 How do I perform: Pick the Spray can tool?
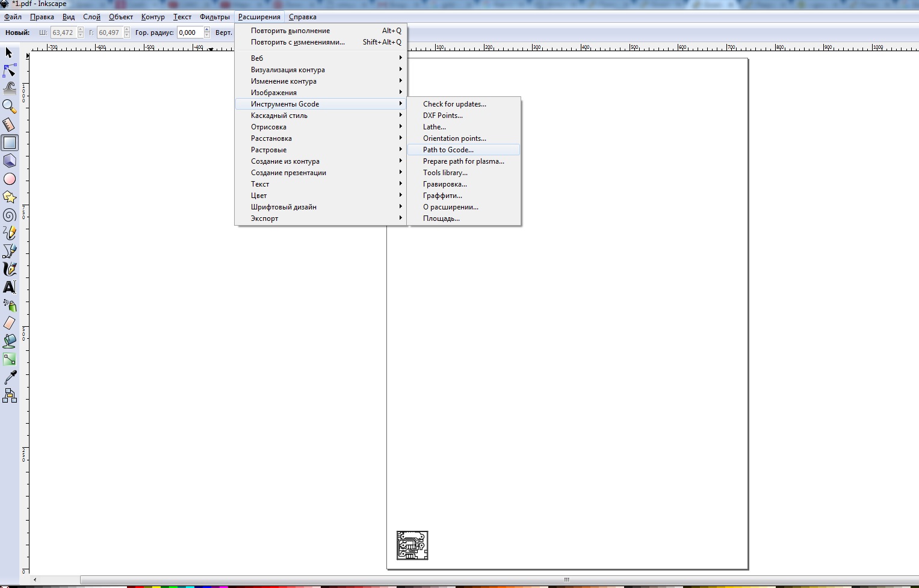point(10,305)
